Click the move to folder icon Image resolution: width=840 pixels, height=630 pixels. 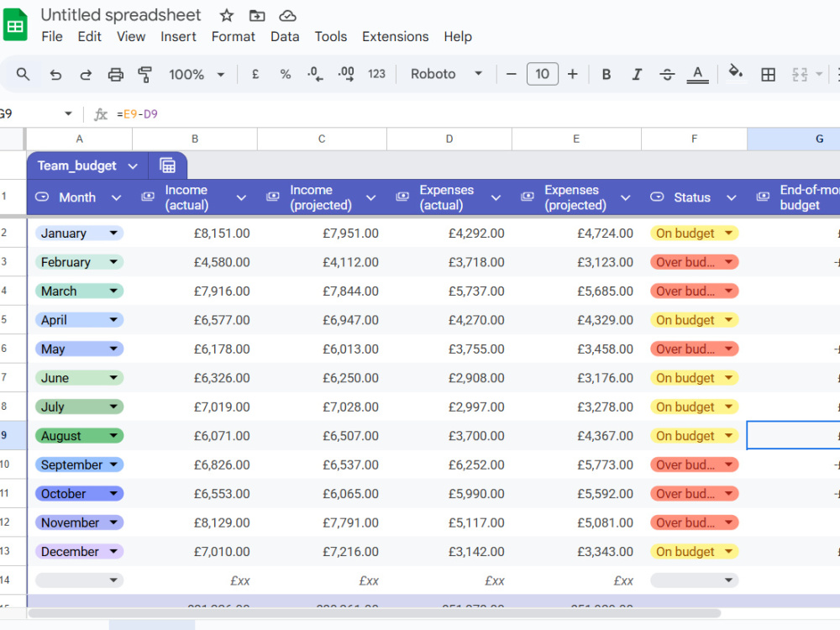[257, 15]
